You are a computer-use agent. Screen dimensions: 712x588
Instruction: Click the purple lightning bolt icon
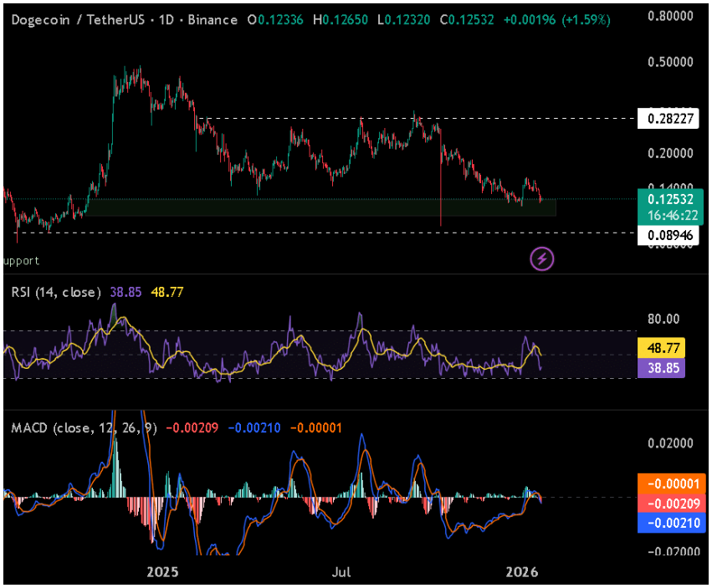click(x=542, y=258)
